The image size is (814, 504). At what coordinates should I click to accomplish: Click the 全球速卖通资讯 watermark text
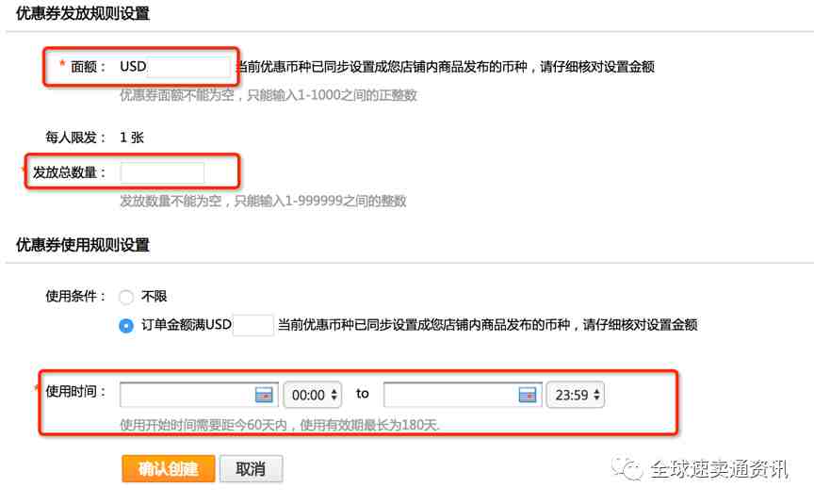pos(719,469)
